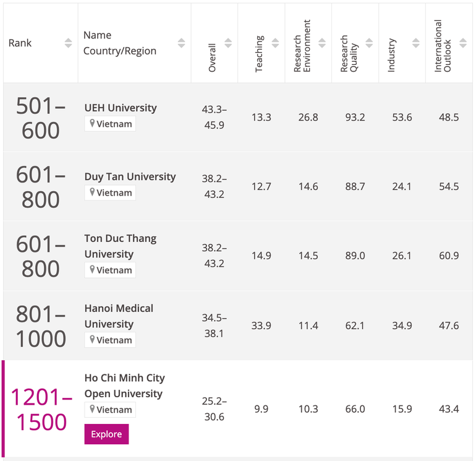Sort universities by Teaching score arrows

click(x=275, y=43)
